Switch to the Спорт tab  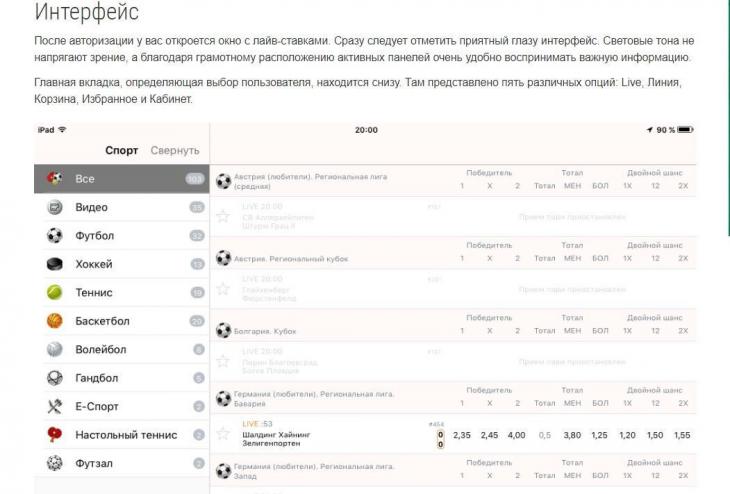(121, 151)
